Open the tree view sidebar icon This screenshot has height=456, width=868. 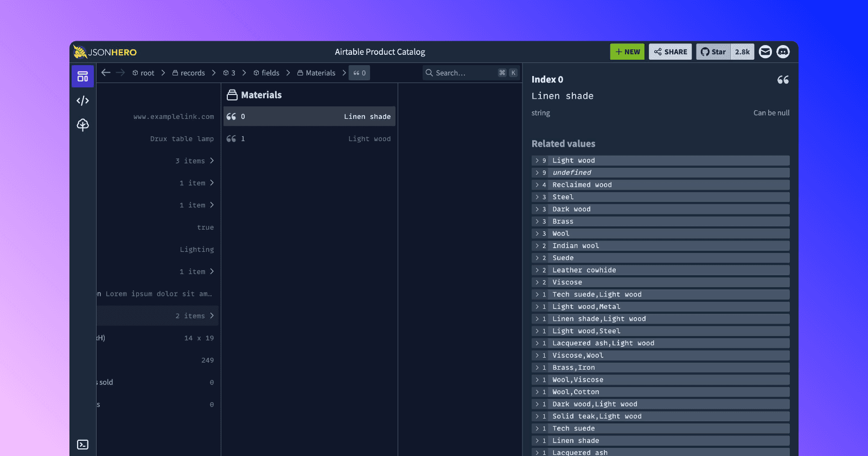82,125
